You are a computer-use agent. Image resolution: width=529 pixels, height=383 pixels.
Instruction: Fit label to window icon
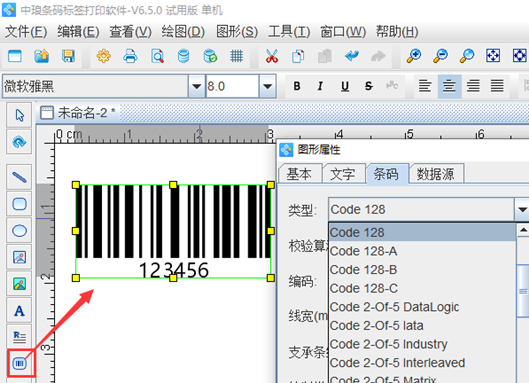click(493, 56)
